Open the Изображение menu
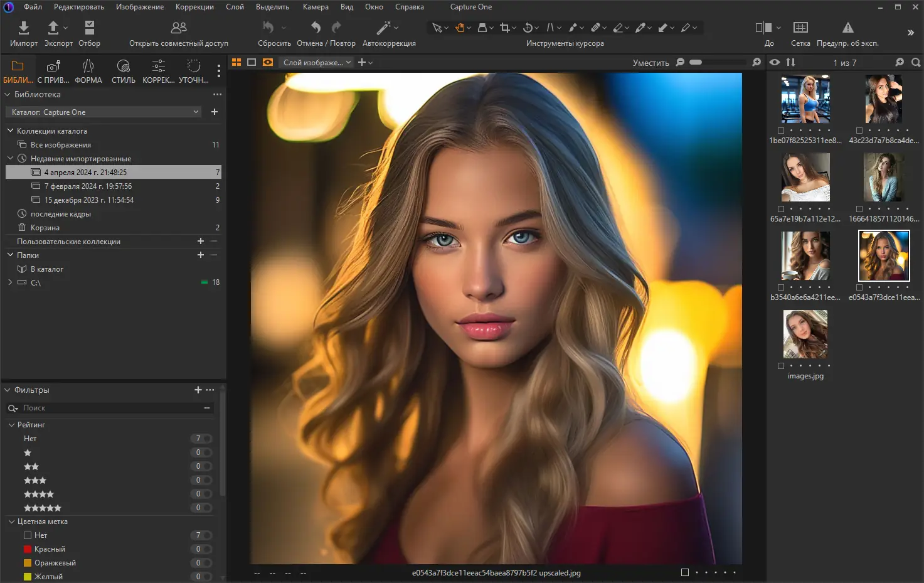The height and width of the screenshot is (583, 924). click(139, 7)
